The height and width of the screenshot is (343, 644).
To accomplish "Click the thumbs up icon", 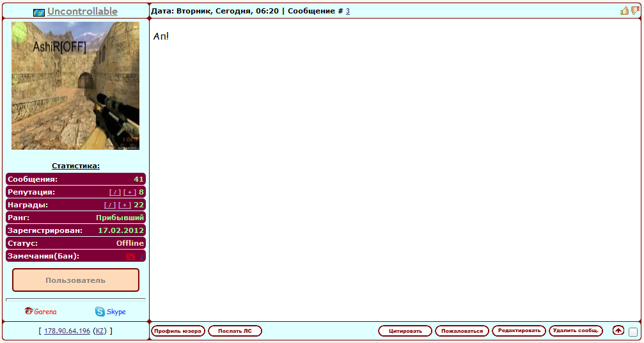I will tap(624, 11).
